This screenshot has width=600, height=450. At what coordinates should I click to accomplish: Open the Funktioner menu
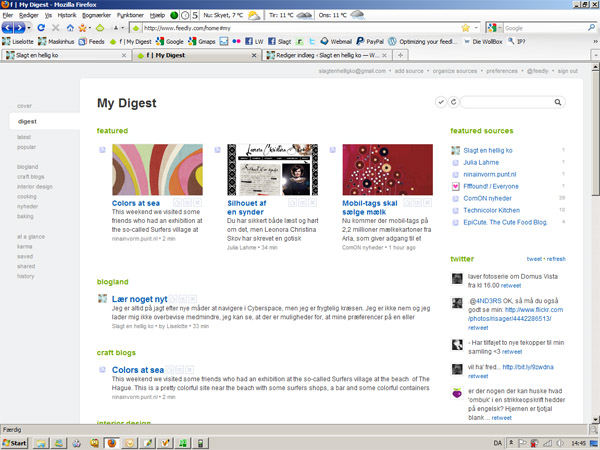[130, 15]
